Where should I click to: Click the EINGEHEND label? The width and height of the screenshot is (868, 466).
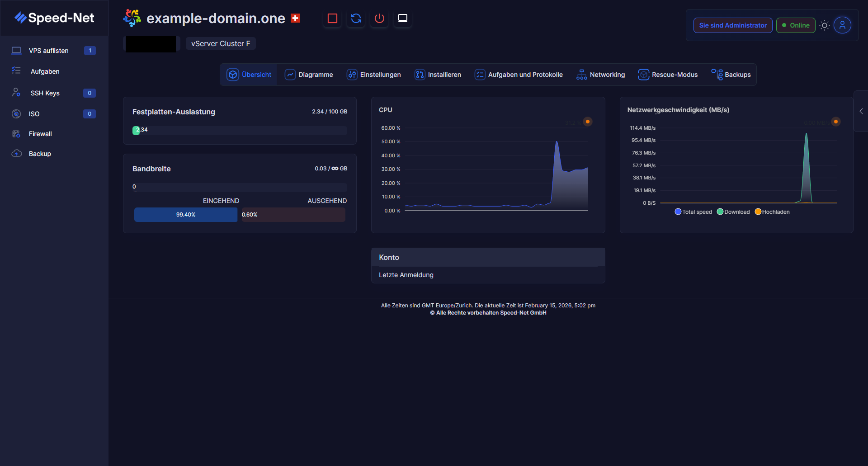point(221,201)
